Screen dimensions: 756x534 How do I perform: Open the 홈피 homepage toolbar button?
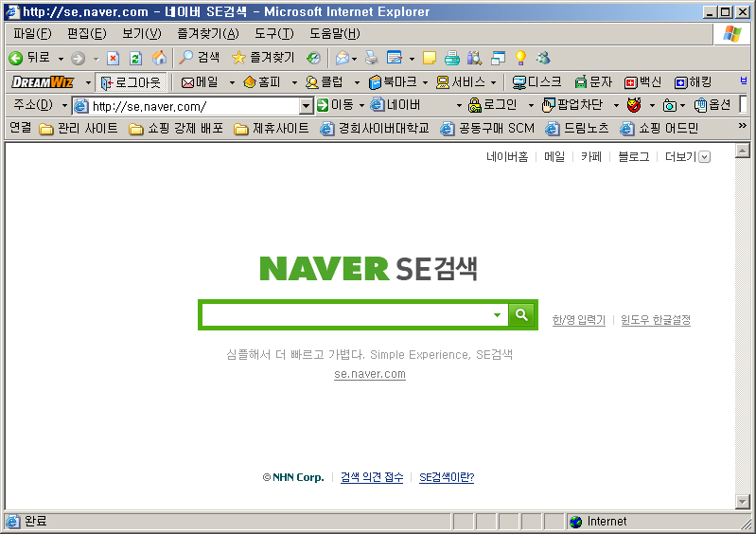click(x=262, y=82)
